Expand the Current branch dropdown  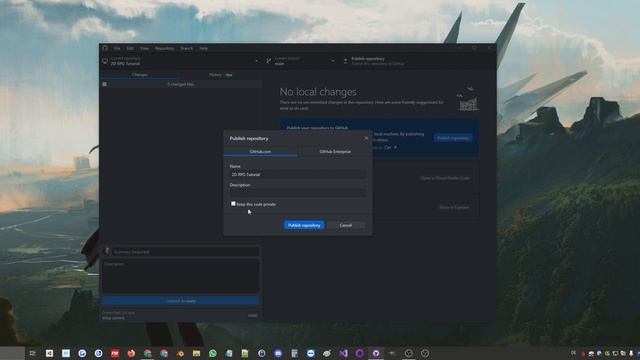[301, 61]
